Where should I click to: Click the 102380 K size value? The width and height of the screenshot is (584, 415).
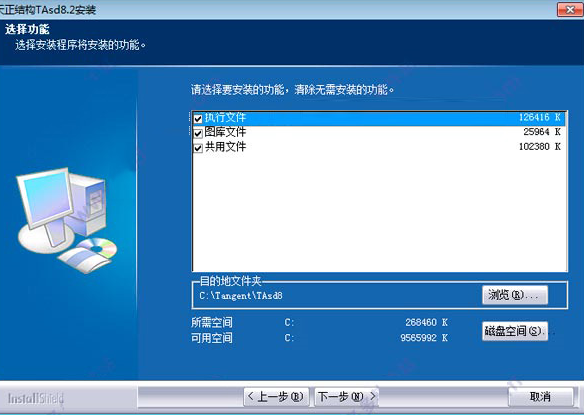tap(540, 147)
